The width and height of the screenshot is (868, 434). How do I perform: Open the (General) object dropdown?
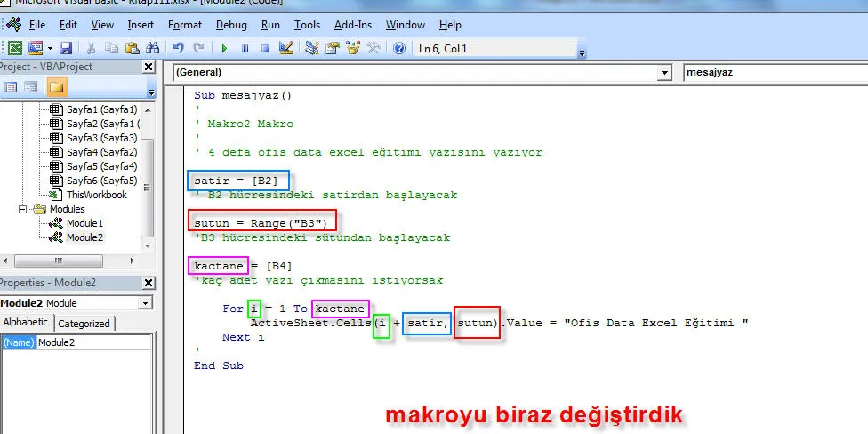(663, 72)
